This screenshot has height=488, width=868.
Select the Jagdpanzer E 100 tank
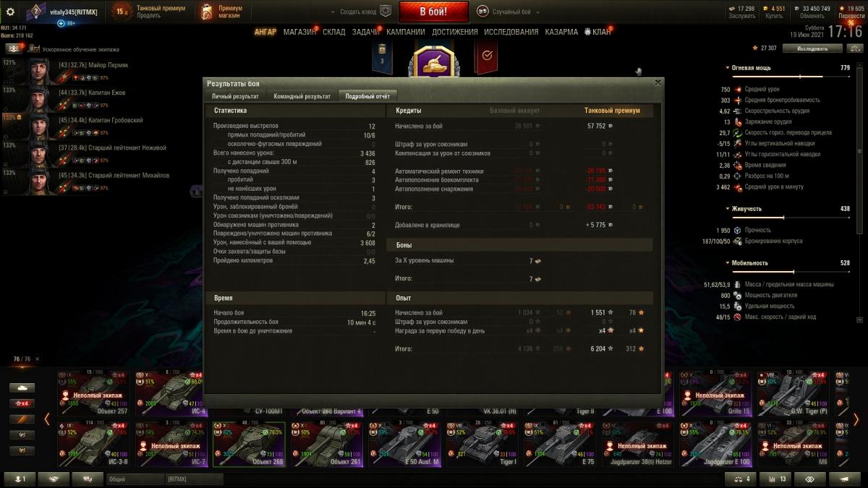pyautogui.click(x=715, y=444)
